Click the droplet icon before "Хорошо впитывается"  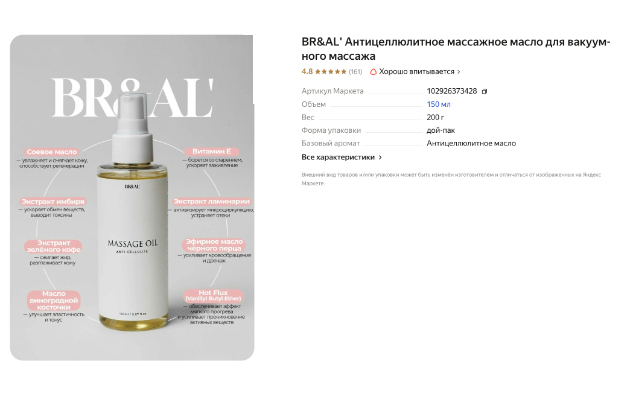click(x=373, y=72)
